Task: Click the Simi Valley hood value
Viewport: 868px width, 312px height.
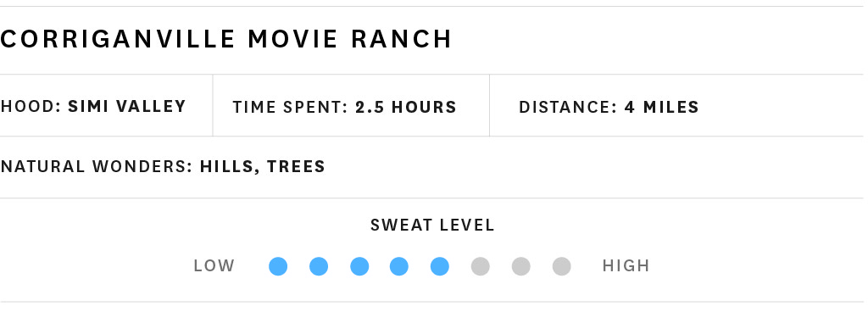Action: point(127,106)
